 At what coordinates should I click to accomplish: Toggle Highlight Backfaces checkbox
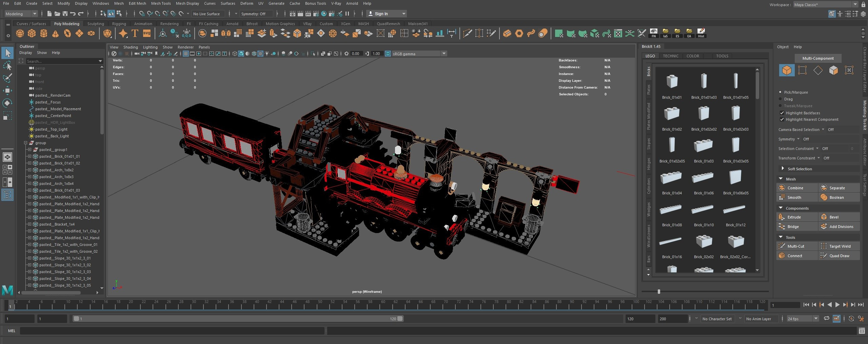(x=782, y=113)
